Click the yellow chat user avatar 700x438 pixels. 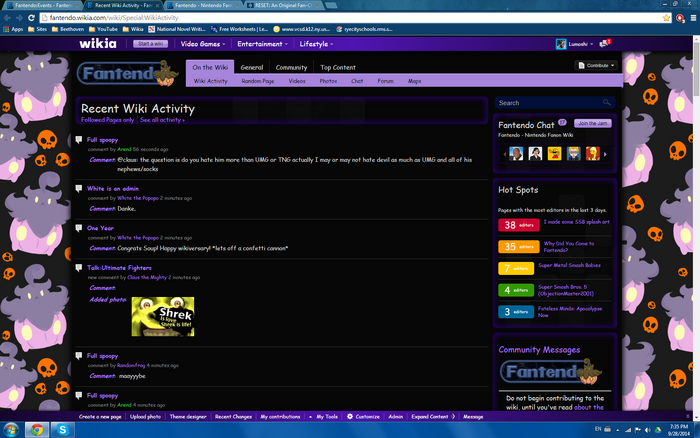(x=554, y=154)
